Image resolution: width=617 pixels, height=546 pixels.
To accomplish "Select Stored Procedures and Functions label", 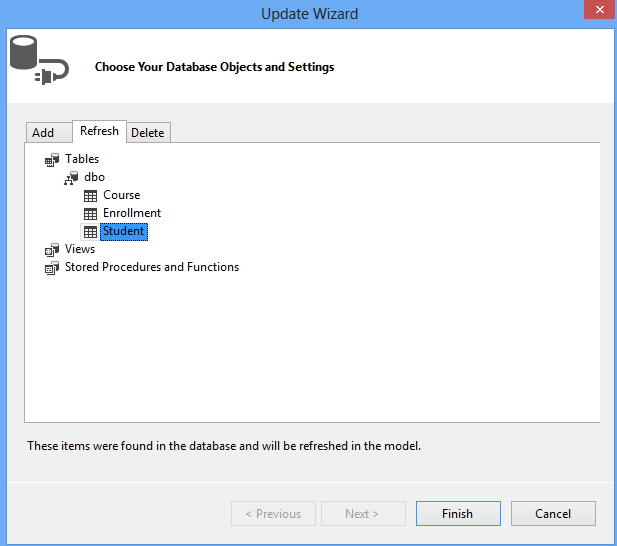I will pos(152,267).
